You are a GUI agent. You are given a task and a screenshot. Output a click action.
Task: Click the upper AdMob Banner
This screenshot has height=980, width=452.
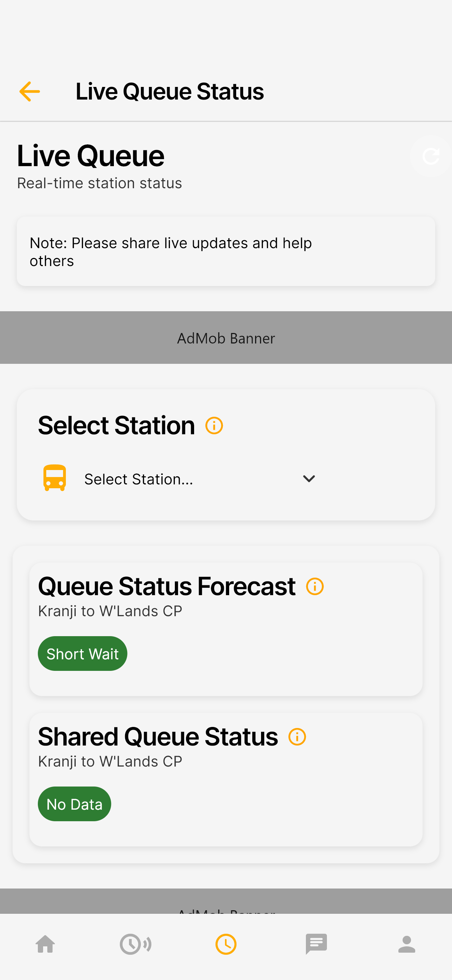(226, 338)
